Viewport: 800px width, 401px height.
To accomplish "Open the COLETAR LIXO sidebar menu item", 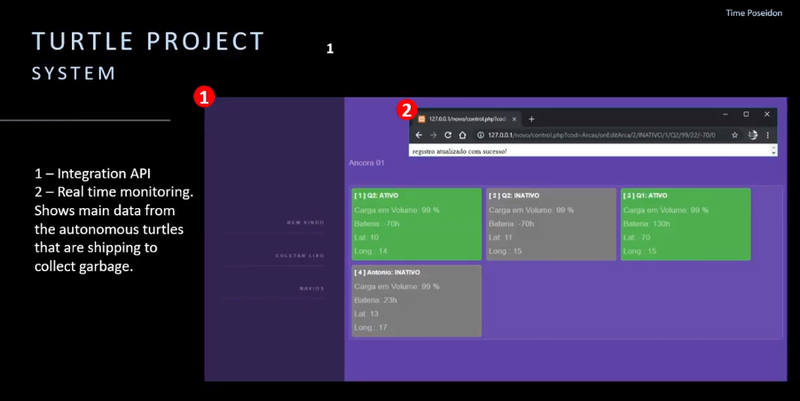I will click(302, 256).
